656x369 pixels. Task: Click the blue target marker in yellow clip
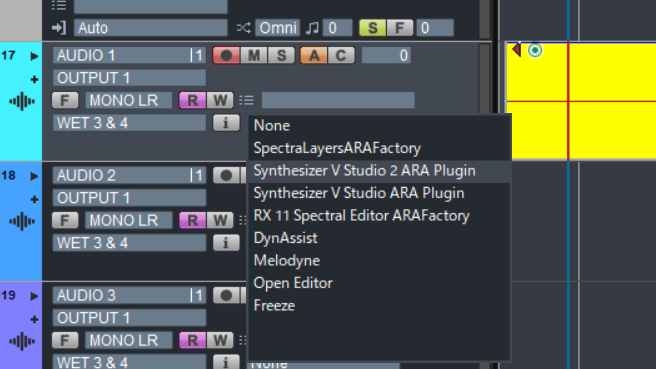[535, 51]
